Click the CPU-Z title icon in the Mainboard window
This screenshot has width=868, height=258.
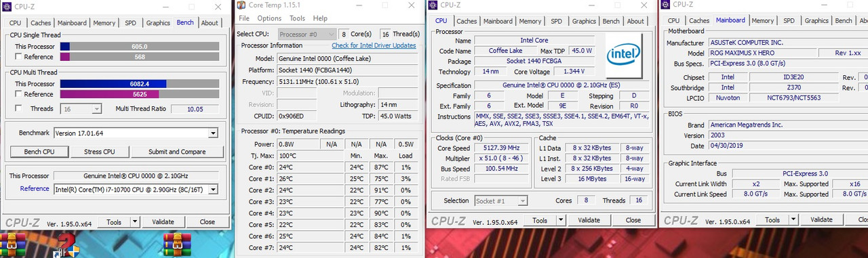(x=665, y=5)
